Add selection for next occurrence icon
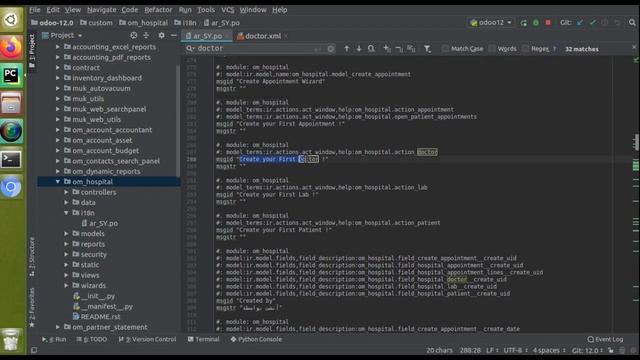The height and width of the screenshot is (360, 640). [387, 49]
